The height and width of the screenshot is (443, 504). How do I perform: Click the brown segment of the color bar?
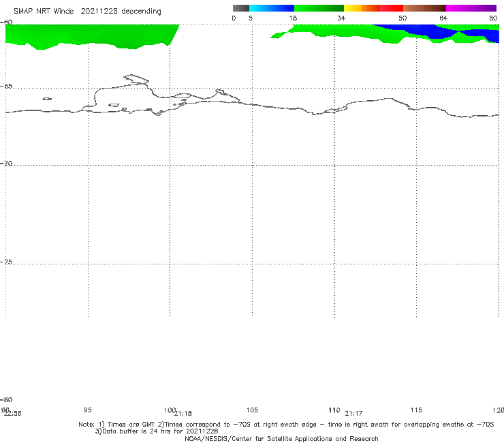424,8
